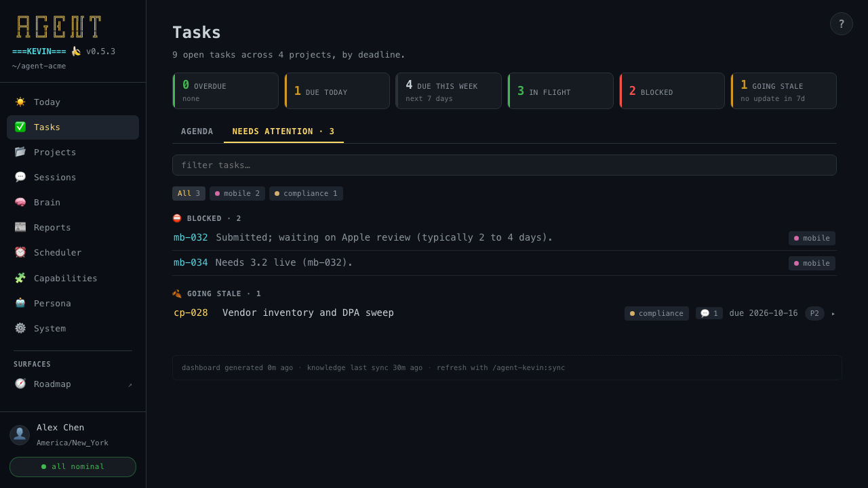Open task link mb-034
Screen dimensions: 868x488
click(191, 262)
